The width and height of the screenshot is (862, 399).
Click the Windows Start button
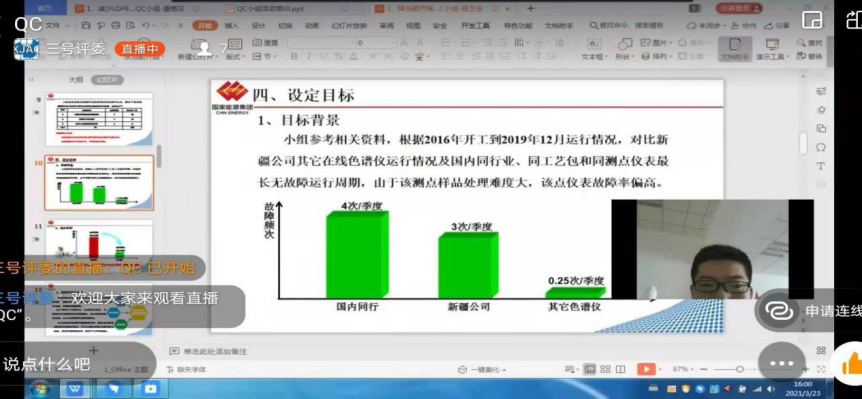click(x=40, y=389)
